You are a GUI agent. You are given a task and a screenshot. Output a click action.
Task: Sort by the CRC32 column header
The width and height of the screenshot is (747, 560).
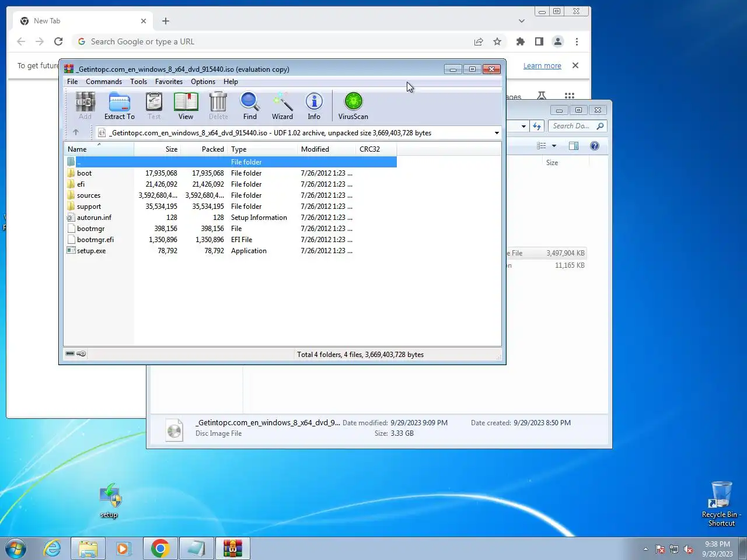[x=376, y=149]
